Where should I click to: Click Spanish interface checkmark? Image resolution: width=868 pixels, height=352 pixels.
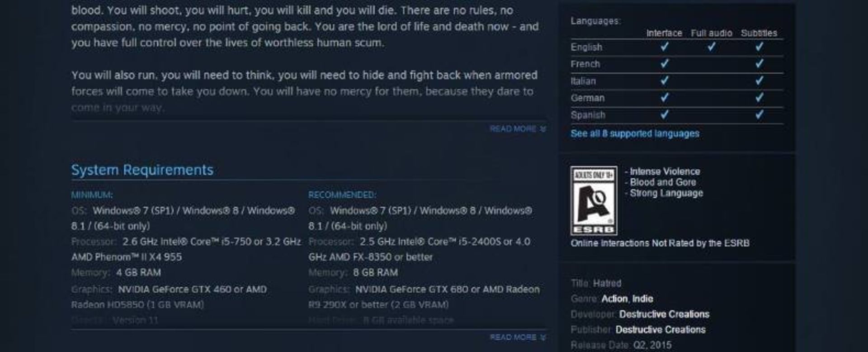coord(664,114)
